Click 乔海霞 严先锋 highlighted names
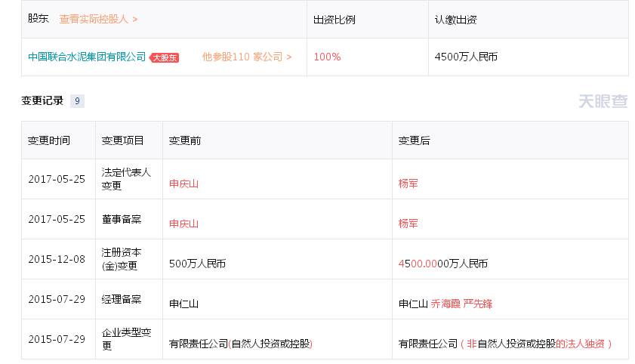 [x=461, y=304]
